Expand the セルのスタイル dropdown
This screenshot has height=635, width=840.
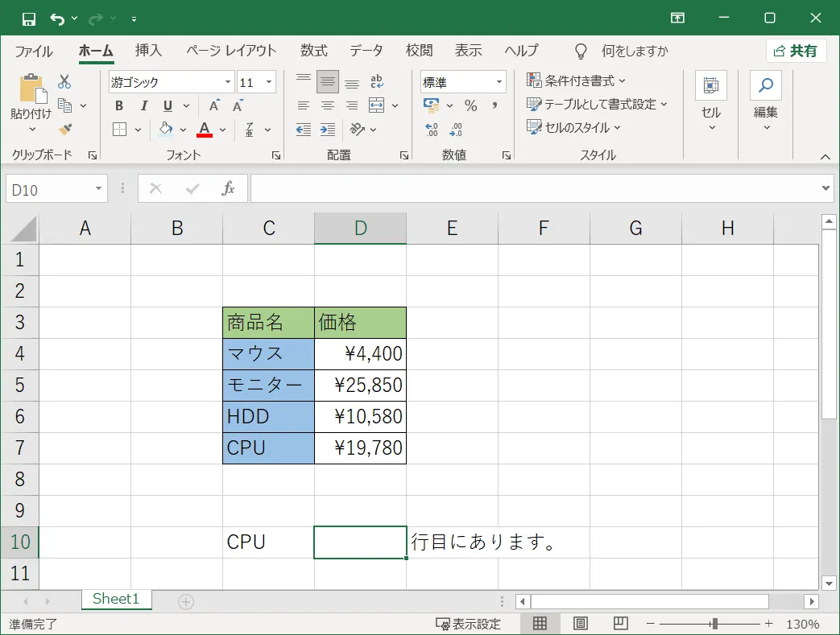[617, 128]
